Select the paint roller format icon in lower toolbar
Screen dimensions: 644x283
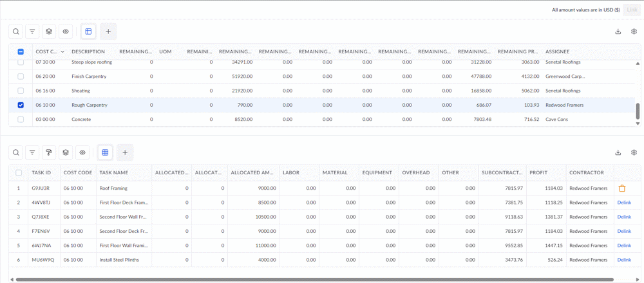[49, 152]
